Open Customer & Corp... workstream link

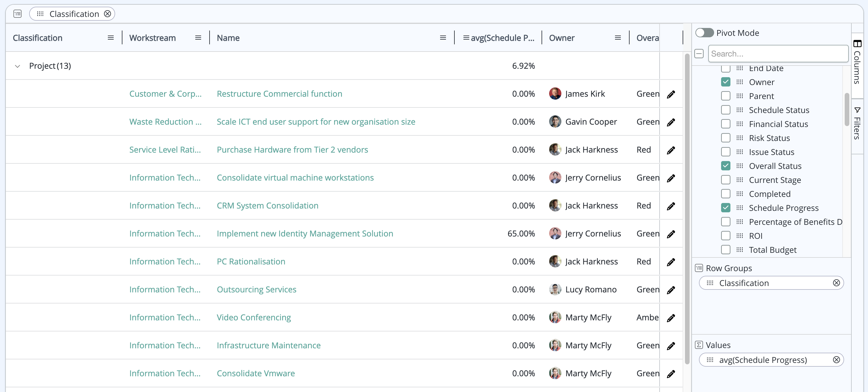tap(165, 93)
